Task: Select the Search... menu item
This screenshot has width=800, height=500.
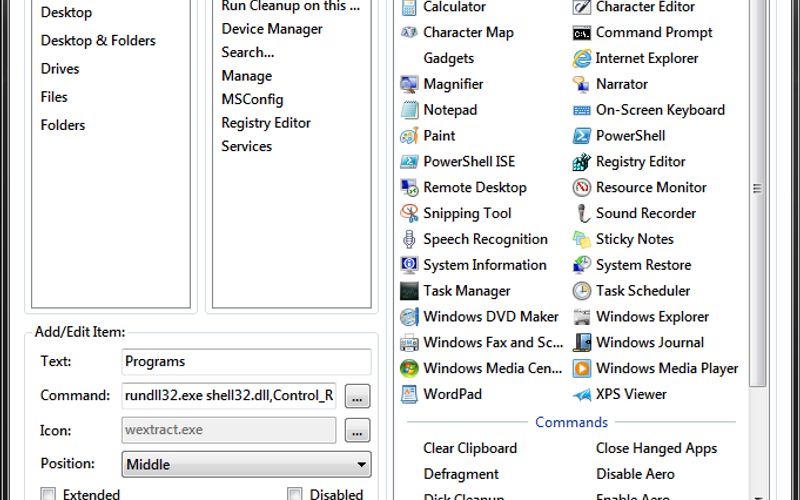Action: (x=247, y=52)
